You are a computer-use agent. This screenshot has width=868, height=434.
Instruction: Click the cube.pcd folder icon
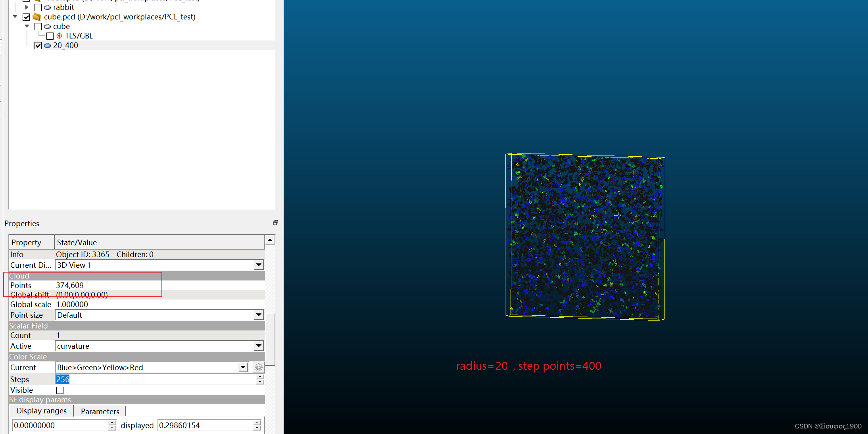[x=37, y=17]
